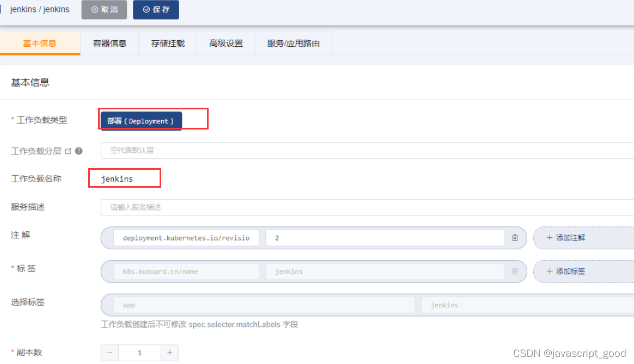Click the 添加注解 add annotation button

coord(584,238)
